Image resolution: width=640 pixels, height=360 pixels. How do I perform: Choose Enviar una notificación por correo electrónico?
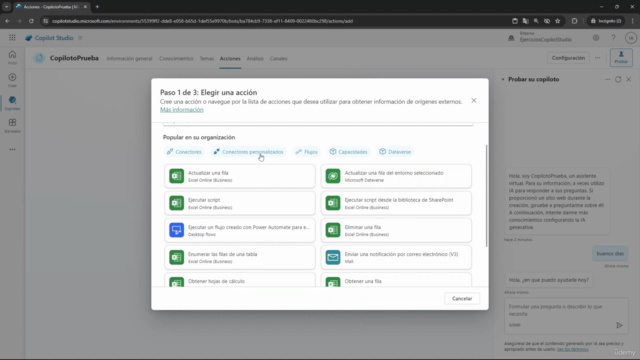(396, 257)
